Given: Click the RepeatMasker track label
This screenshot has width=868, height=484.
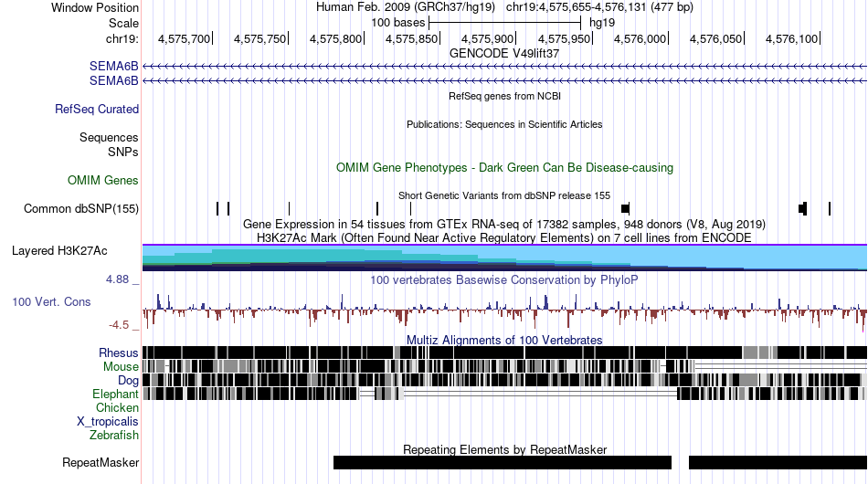Looking at the screenshot, I should pos(101,462).
